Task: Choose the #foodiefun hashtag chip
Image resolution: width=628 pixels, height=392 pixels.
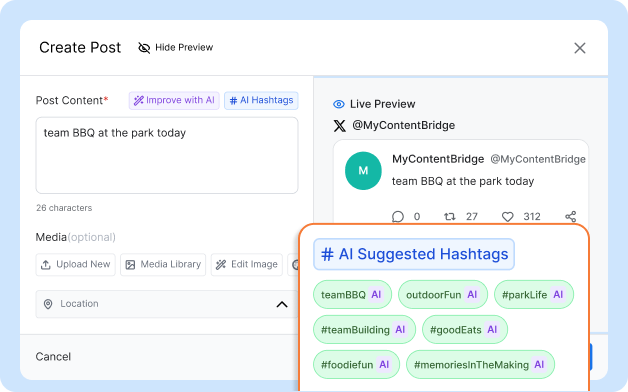Action: 356,364
